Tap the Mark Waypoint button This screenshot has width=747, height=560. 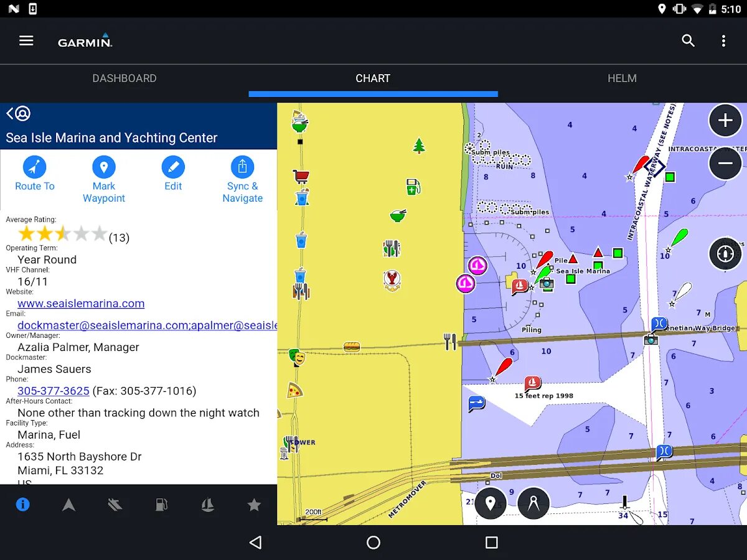[x=104, y=179]
